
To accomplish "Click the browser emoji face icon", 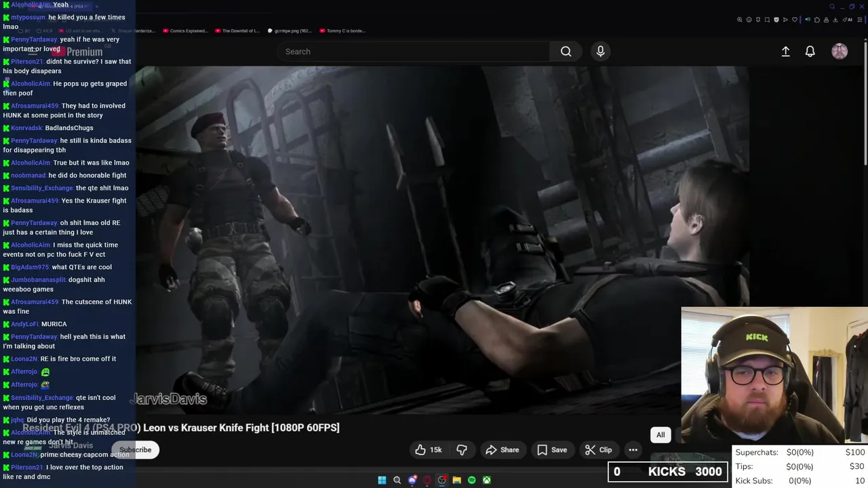I will coord(749,20).
